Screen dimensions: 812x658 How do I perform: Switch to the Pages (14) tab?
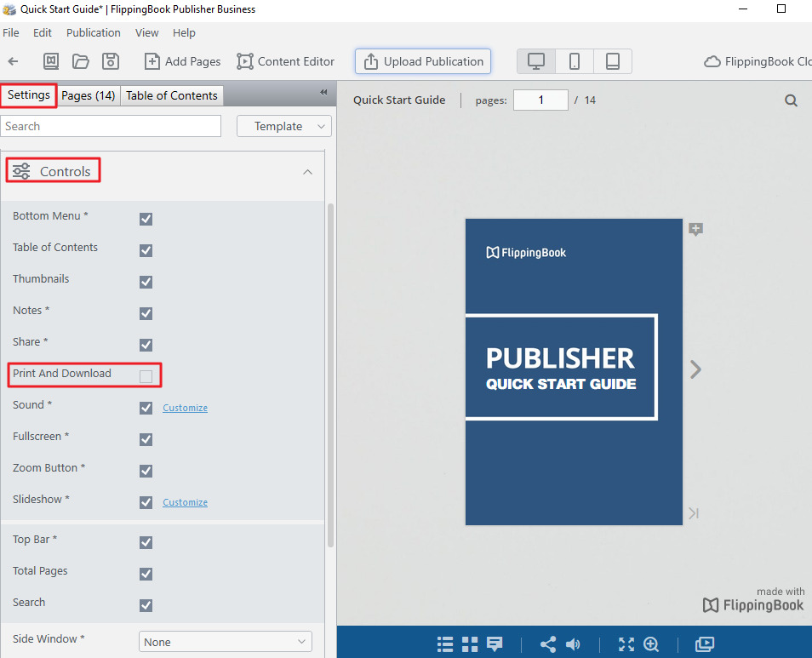[88, 96]
